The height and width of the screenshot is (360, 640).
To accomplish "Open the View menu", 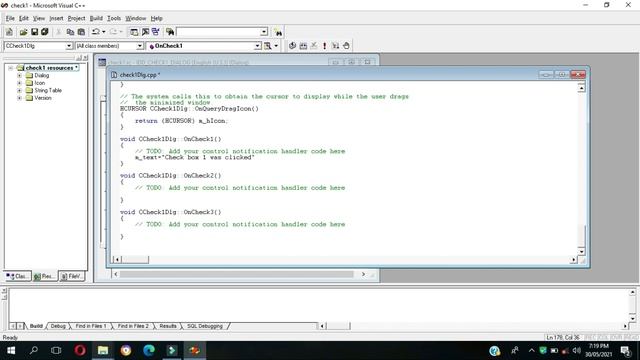I will pos(39,18).
